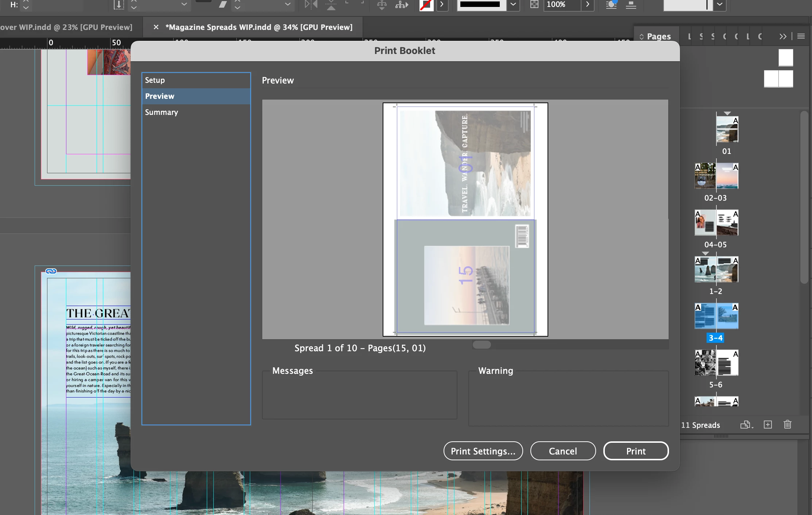Close the Magazine Spreads WIP document tab
This screenshot has height=515, width=812.
[x=156, y=27]
